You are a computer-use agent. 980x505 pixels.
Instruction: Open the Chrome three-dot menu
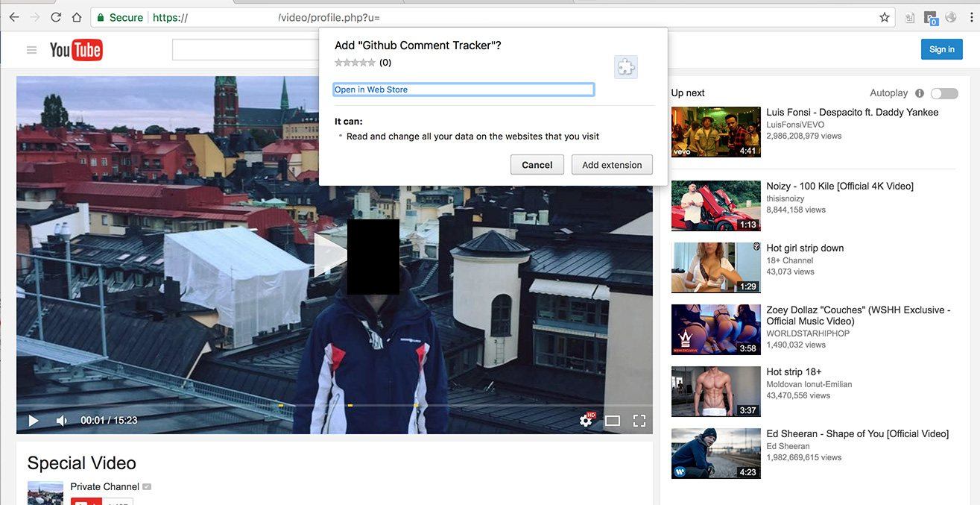tap(971, 17)
